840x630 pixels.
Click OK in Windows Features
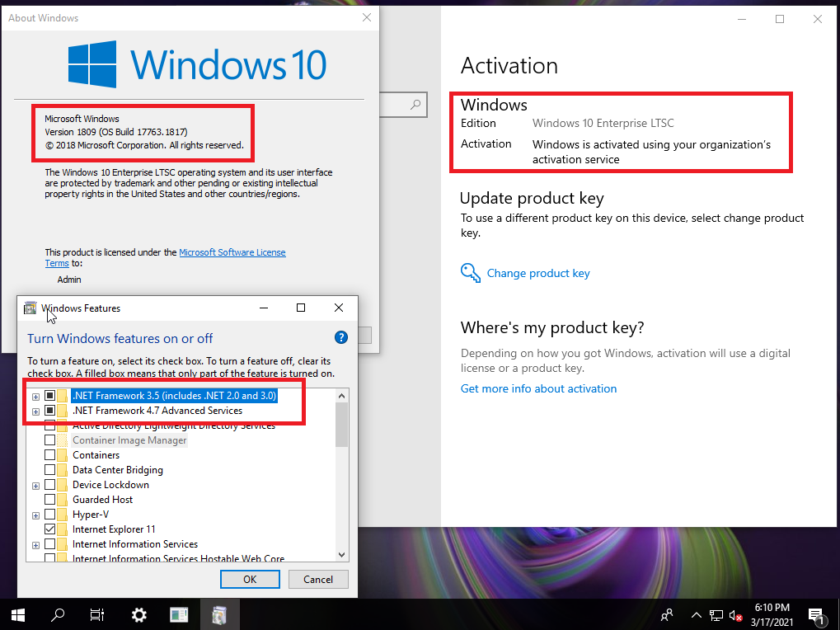250,579
